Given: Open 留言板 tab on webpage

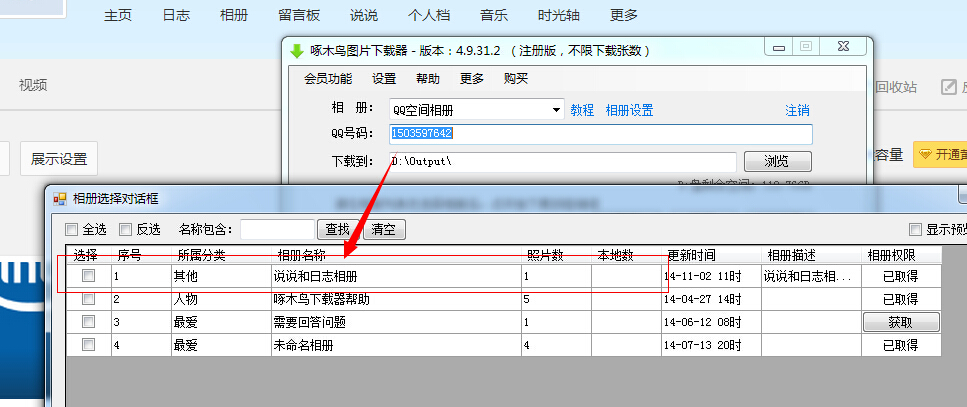Looking at the screenshot, I should 299,15.
